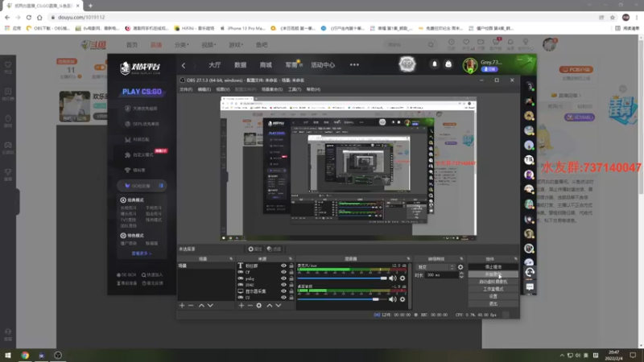The image size is (644, 362).
Task: Click the Grey.73 user avatar
Action: [x=470, y=65]
